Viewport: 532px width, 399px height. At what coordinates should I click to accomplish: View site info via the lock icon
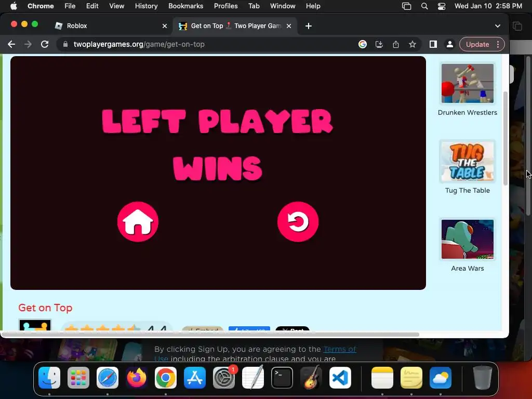tap(65, 44)
